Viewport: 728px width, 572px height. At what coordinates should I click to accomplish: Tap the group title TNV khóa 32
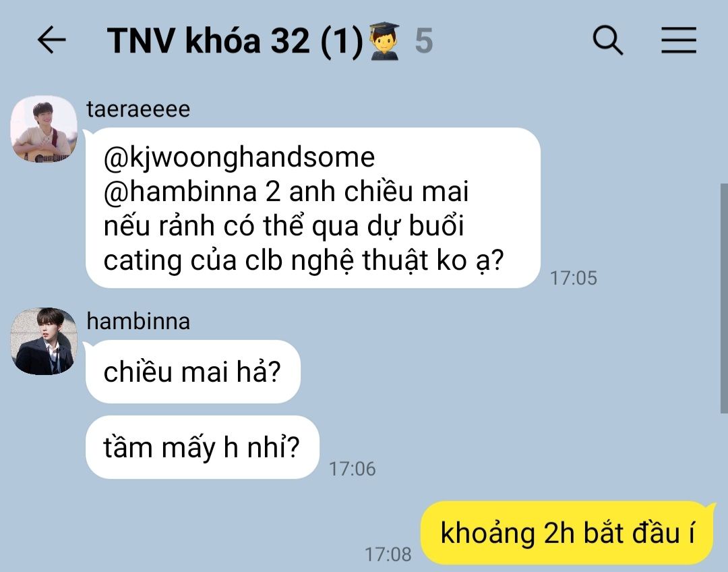click(x=235, y=40)
